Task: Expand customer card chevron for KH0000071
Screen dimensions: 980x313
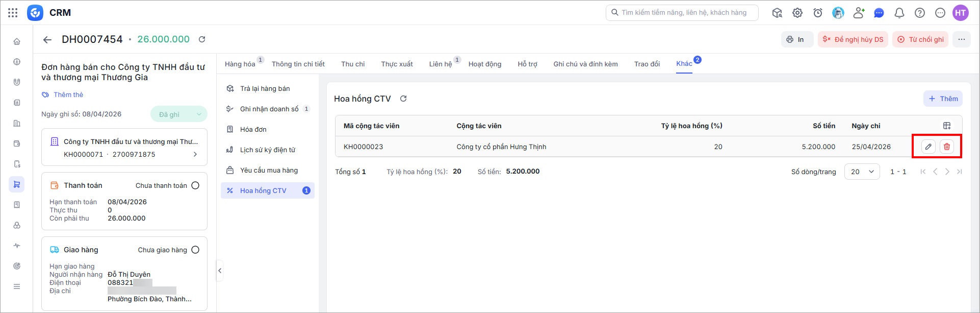Action: [195, 154]
